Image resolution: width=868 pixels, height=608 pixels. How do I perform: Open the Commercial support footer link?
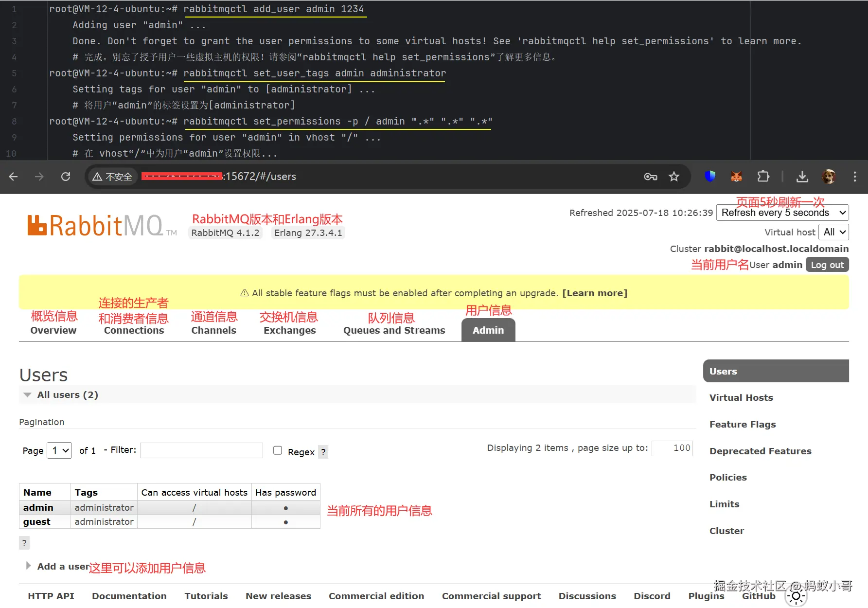[x=491, y=596]
